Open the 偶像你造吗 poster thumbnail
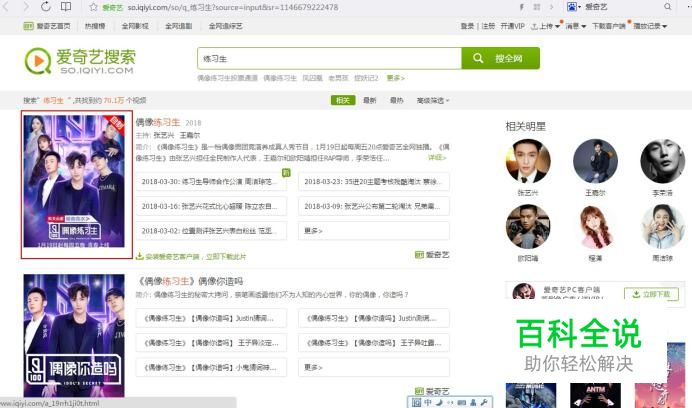This screenshot has height=408, width=692. (74, 336)
